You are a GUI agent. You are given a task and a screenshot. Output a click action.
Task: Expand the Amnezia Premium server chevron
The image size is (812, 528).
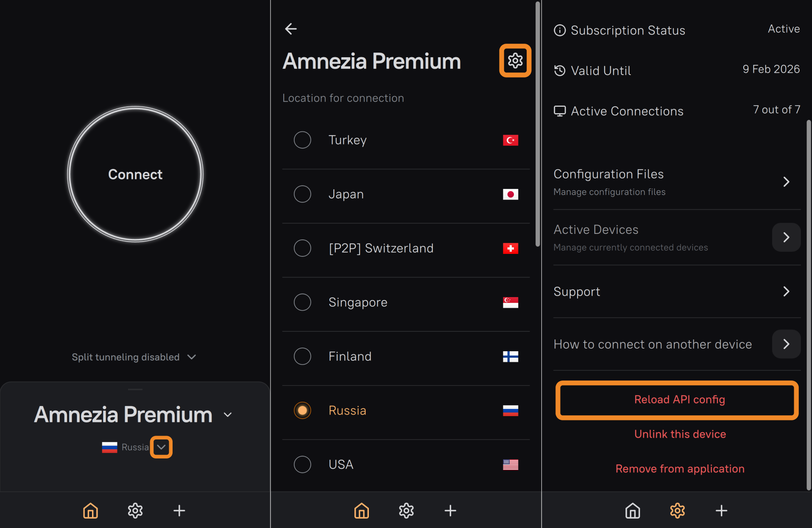coord(228,415)
